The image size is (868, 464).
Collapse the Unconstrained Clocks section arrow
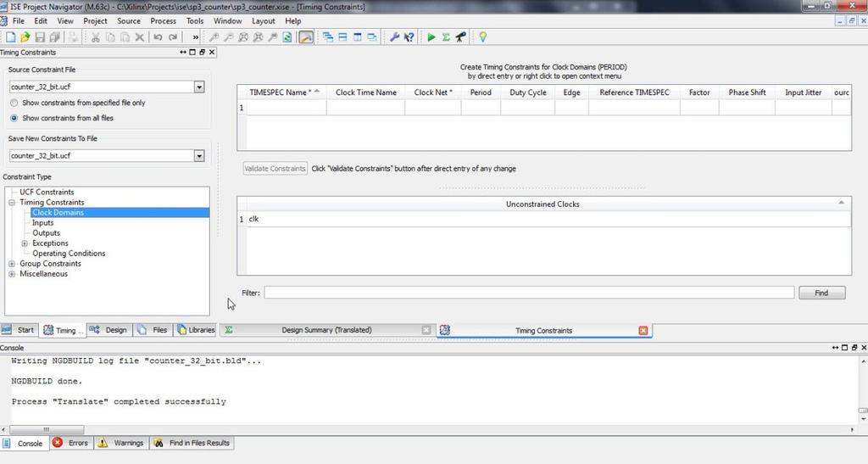[842, 204]
